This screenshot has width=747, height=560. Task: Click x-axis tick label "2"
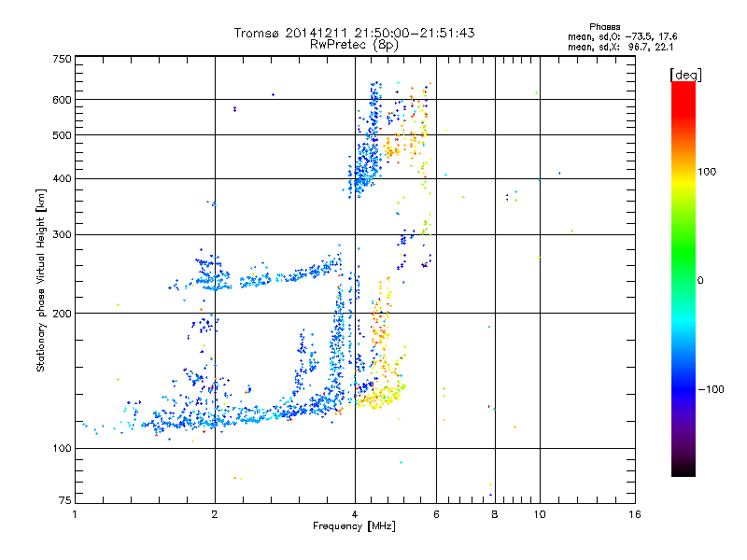215,514
